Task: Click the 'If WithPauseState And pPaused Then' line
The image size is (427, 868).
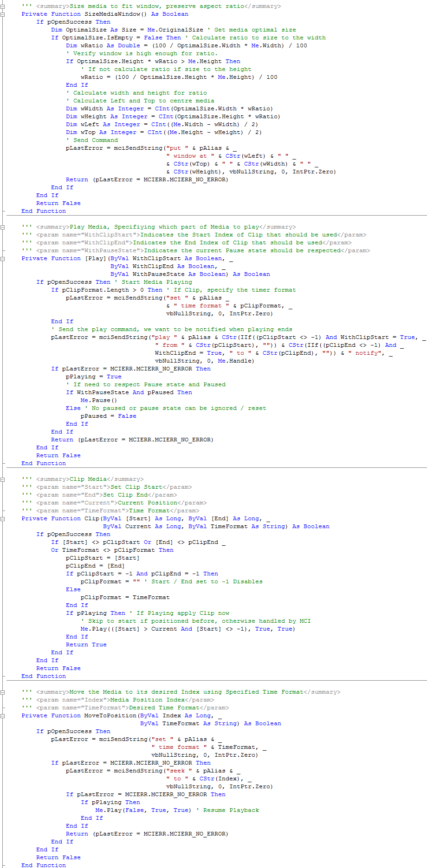Action: [x=129, y=393]
